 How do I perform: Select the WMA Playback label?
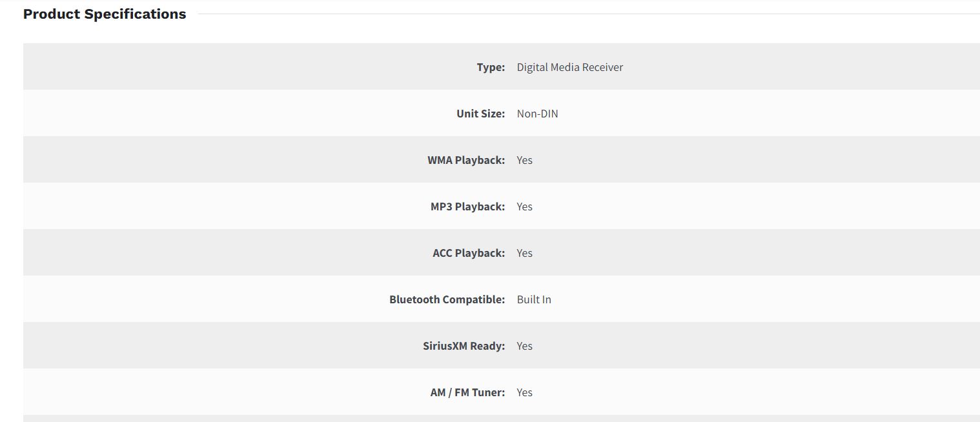tap(466, 160)
